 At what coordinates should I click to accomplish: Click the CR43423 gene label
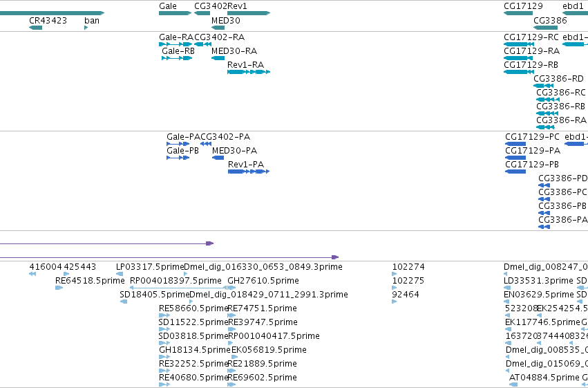[48, 20]
